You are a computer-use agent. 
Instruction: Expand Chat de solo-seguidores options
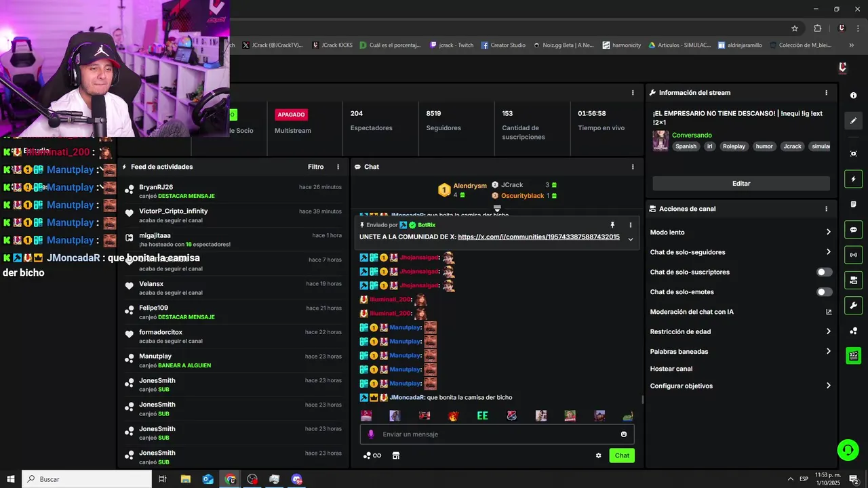[828, 252]
